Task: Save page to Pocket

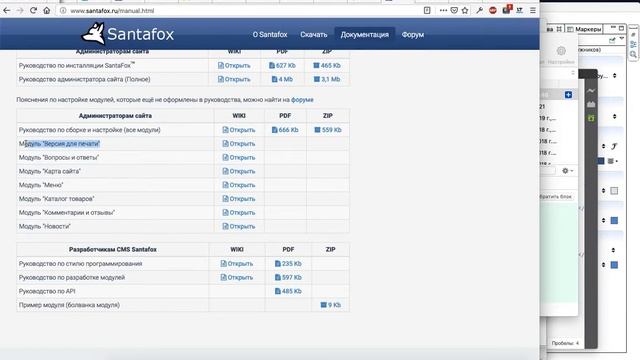Action: coord(454,11)
